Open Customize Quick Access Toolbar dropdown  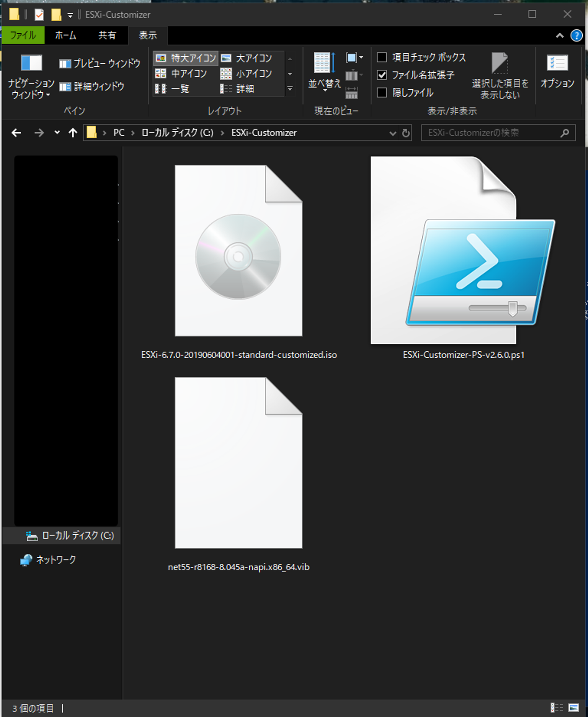[70, 15]
